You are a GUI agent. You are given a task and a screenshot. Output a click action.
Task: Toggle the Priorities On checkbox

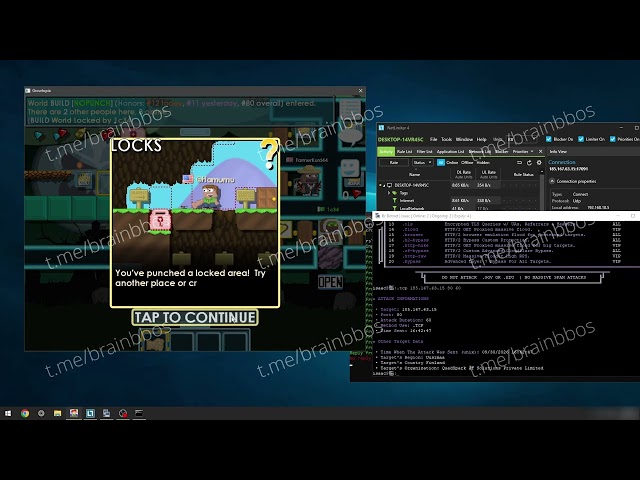(x=612, y=139)
